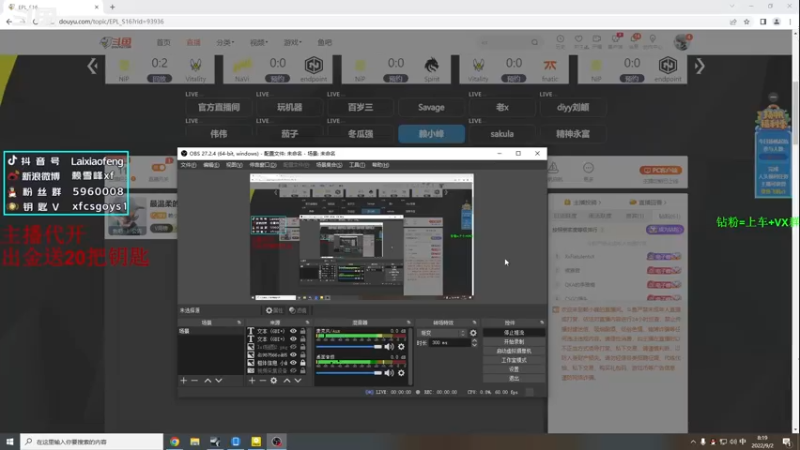
Task: Click Douyu search magnifier icon
Action: point(534,42)
